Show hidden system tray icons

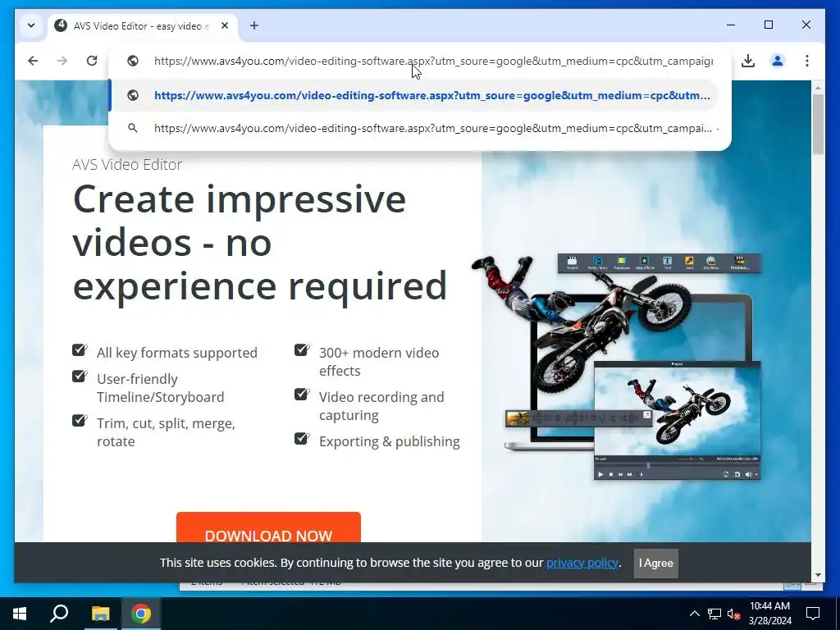[694, 614]
